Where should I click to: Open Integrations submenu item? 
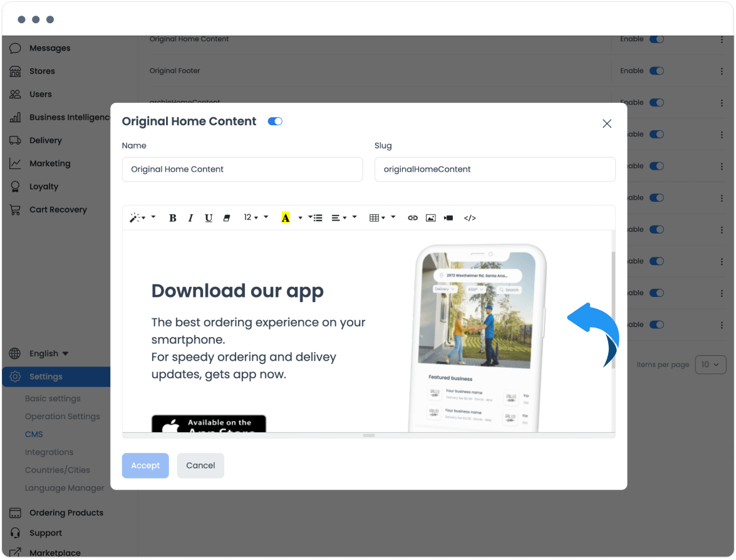49,452
